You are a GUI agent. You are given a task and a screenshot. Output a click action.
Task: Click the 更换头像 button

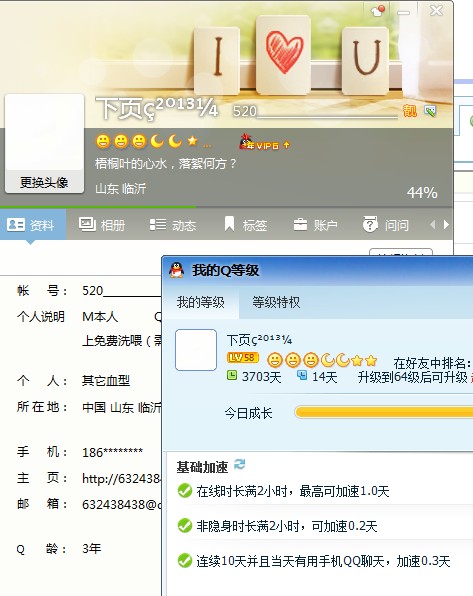(44, 182)
